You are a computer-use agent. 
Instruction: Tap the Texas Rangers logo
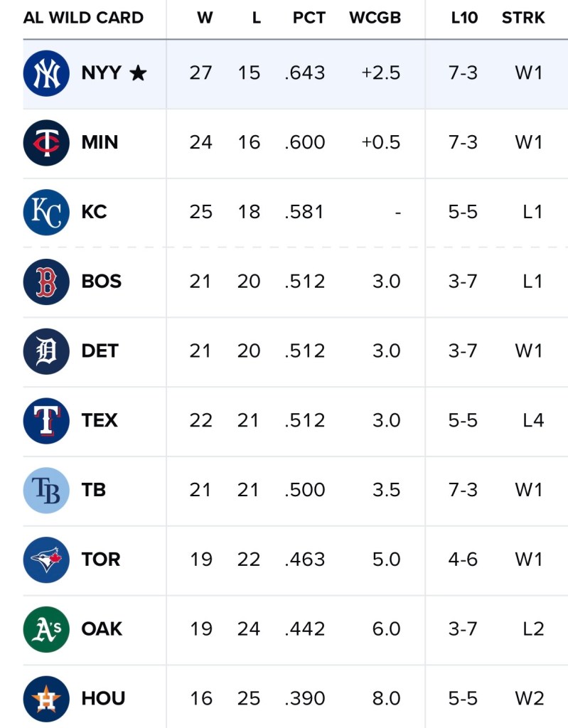(46, 421)
